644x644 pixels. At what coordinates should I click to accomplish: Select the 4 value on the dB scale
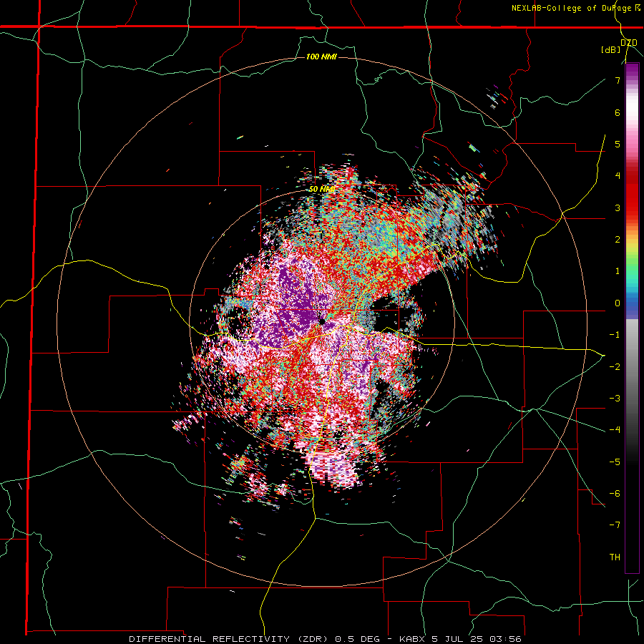[618, 176]
